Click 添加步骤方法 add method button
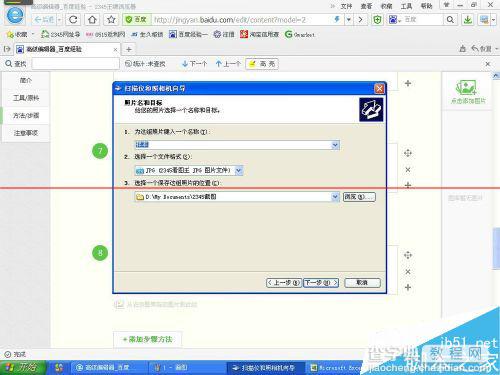Viewport: 500px width, 375px height. point(148,339)
